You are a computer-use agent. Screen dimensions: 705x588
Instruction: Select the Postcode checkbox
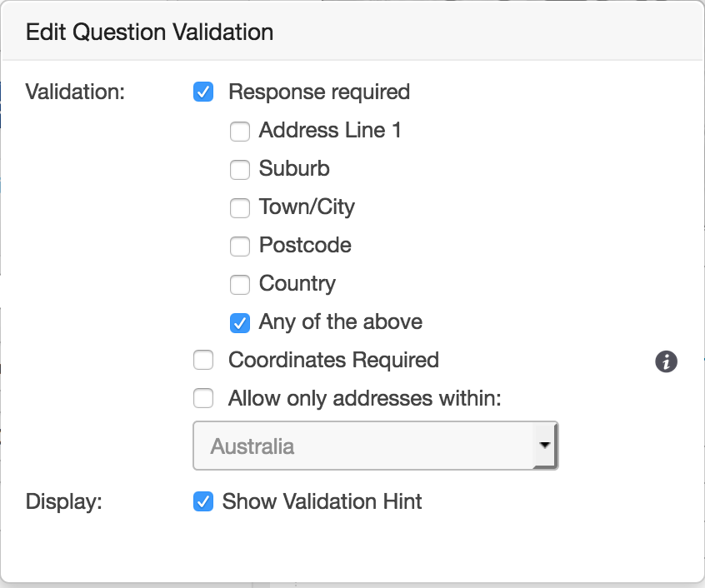tap(240, 246)
